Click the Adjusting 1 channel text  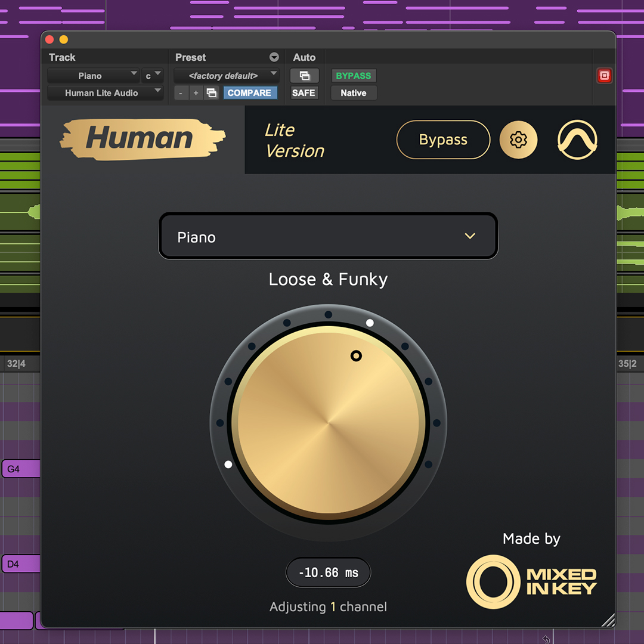pyautogui.click(x=328, y=606)
